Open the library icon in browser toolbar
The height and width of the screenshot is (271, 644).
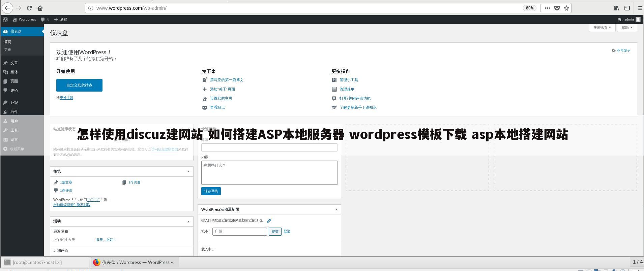(616, 8)
